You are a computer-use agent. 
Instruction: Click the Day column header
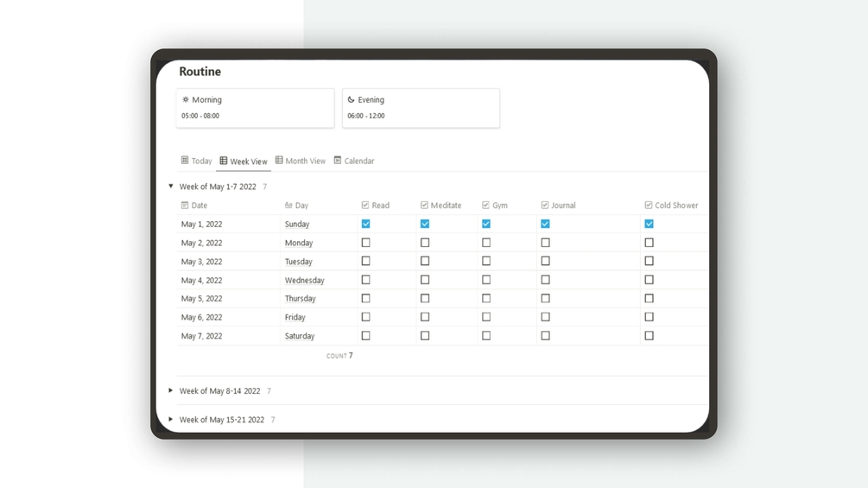coord(319,206)
